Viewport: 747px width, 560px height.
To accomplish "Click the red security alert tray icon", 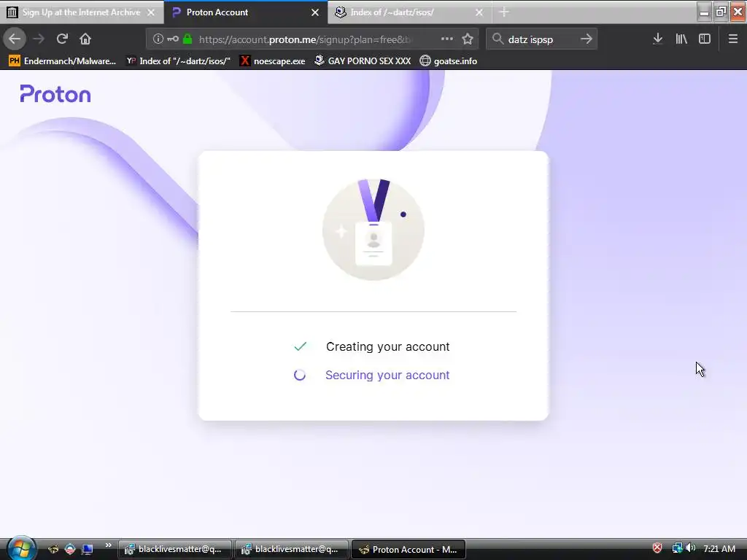I will tap(657, 548).
